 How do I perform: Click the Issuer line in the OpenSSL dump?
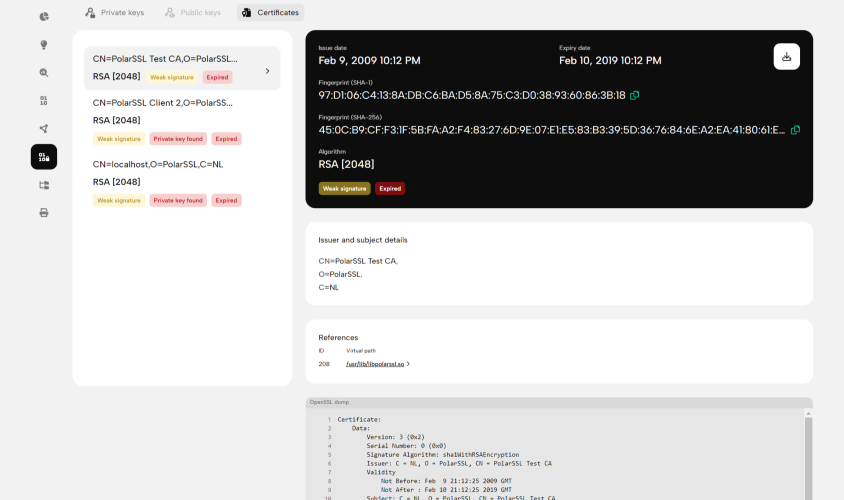459,463
